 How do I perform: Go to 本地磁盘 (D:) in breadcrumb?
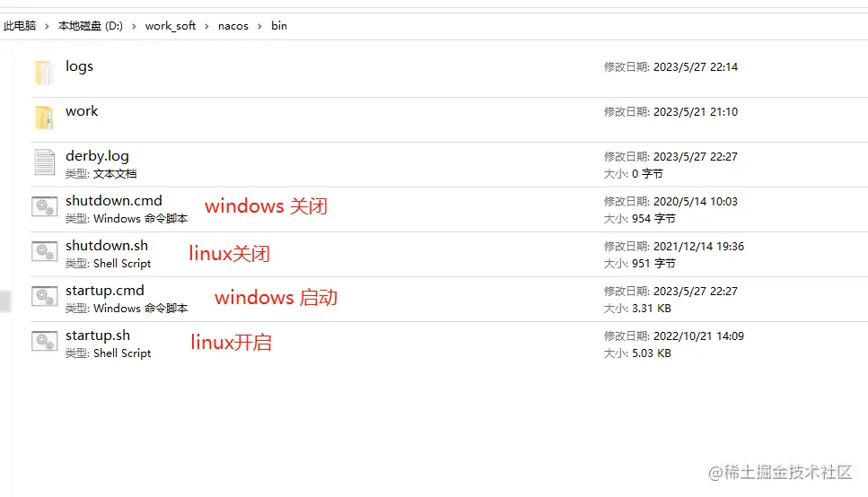coord(91,25)
